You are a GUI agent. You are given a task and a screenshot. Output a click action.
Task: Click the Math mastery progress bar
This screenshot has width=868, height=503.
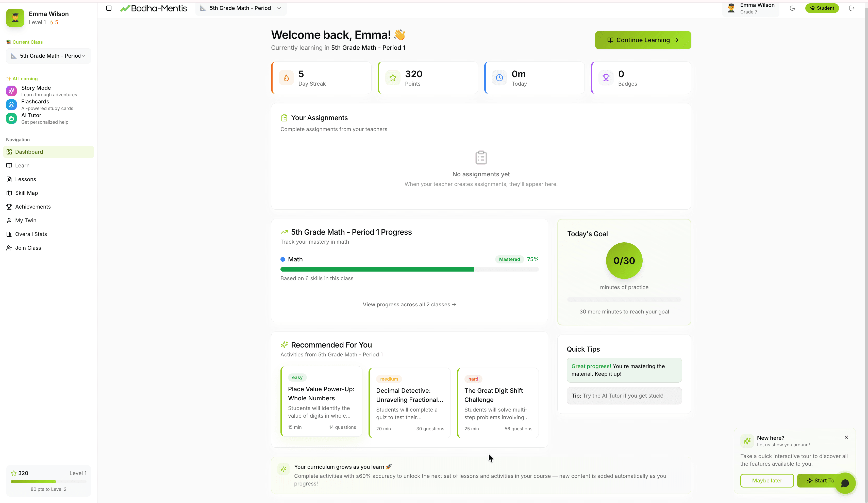click(409, 269)
